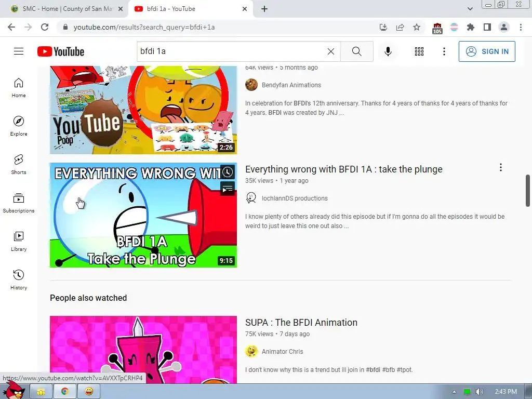Open the YouTube Poop video thumbnail
This screenshot has width=532, height=399.
143,110
